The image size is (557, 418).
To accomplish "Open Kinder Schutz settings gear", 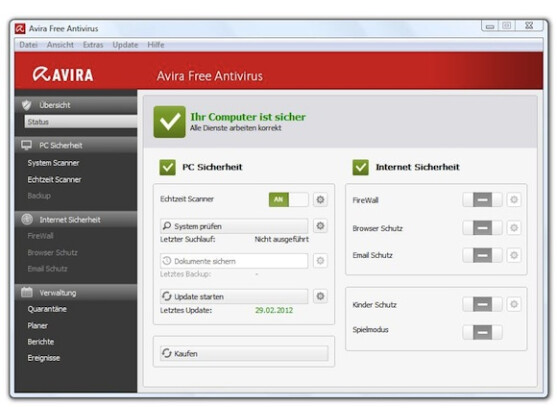I will click(514, 304).
